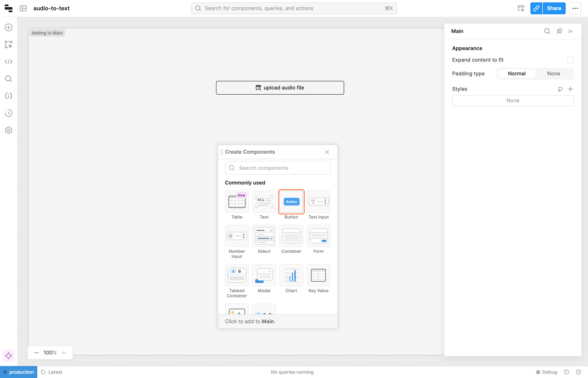Add a new style with the plus icon
588x378 pixels.
pyautogui.click(x=570, y=89)
